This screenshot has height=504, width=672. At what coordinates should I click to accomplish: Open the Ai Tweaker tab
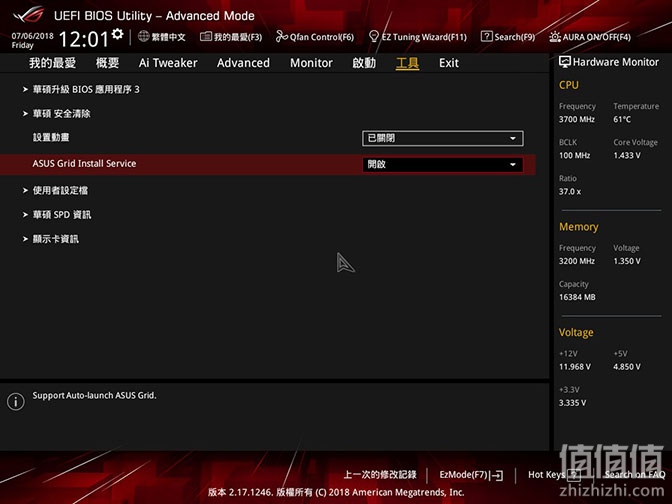[x=168, y=63]
